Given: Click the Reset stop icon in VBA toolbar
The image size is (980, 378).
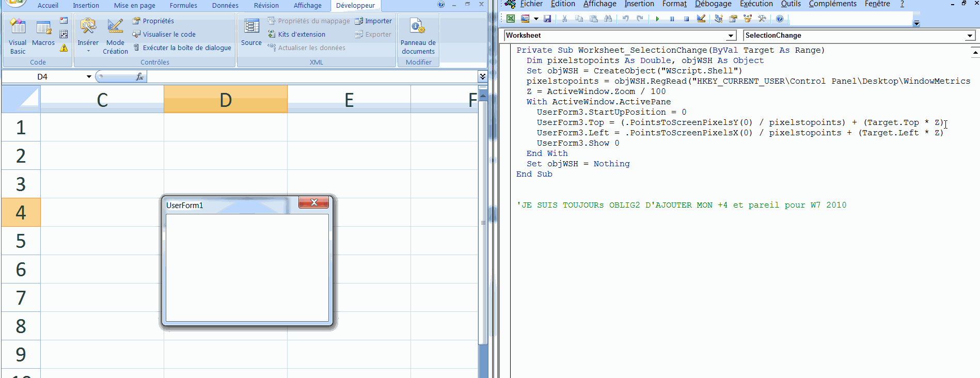Looking at the screenshot, I should pos(686,19).
